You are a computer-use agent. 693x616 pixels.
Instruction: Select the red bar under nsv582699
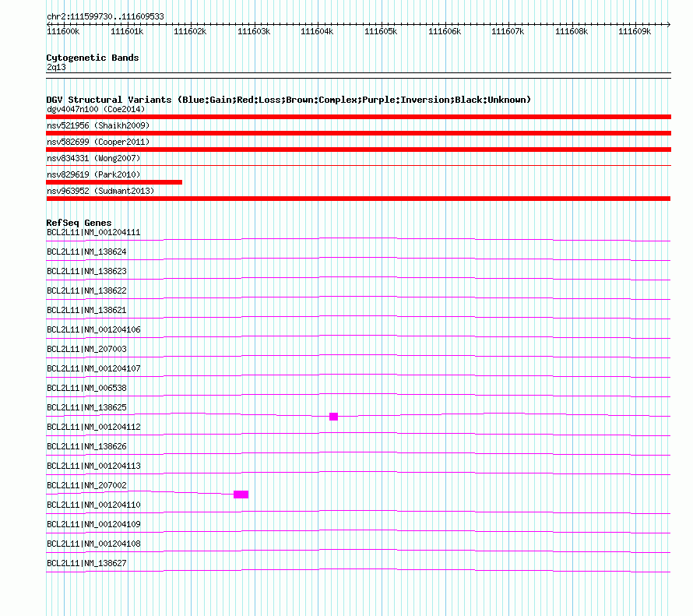pos(358,150)
